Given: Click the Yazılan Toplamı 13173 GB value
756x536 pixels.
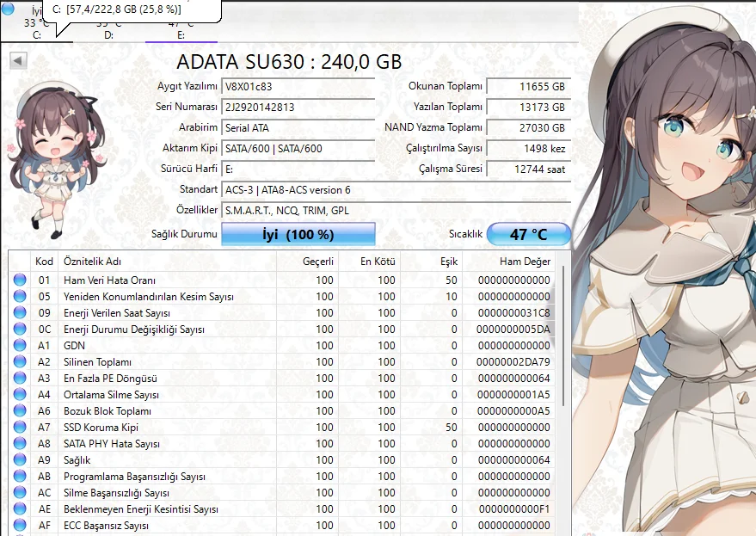Looking at the screenshot, I should pos(528,107).
